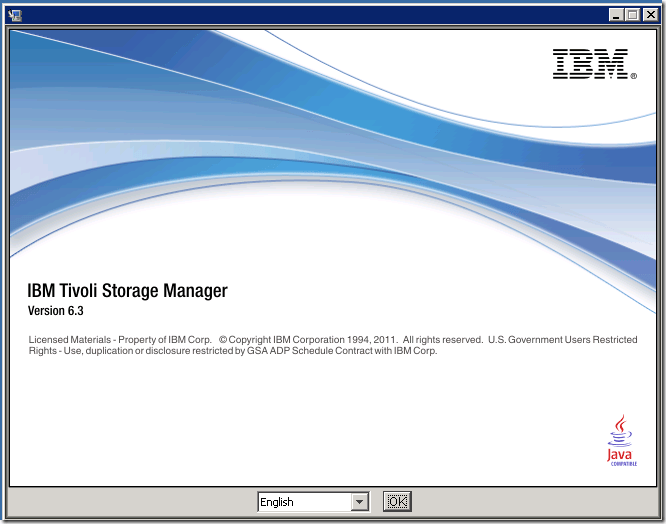Click the IBM logo on splash screen
The image size is (666, 524).
pyautogui.click(x=589, y=64)
